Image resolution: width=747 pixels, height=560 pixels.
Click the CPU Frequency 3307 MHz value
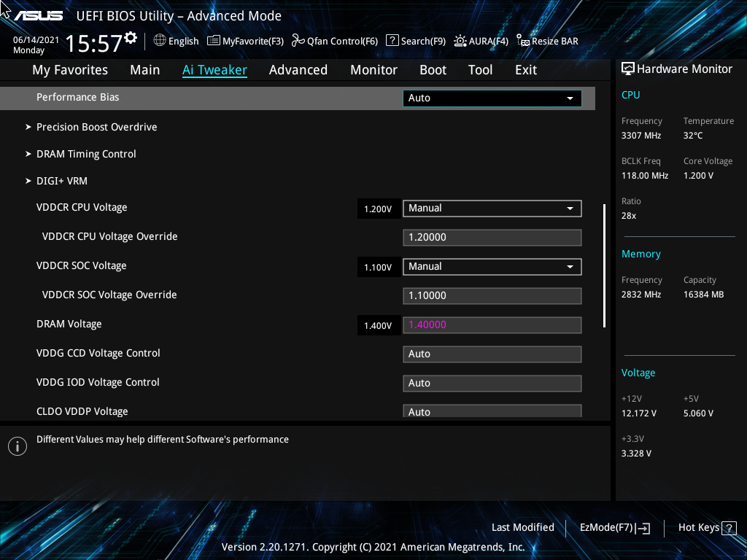coord(641,136)
